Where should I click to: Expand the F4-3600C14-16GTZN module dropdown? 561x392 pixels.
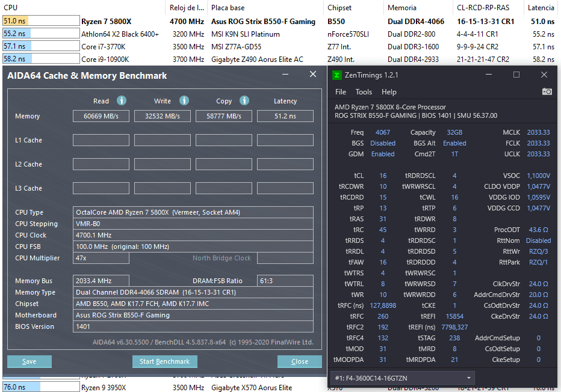(403, 378)
